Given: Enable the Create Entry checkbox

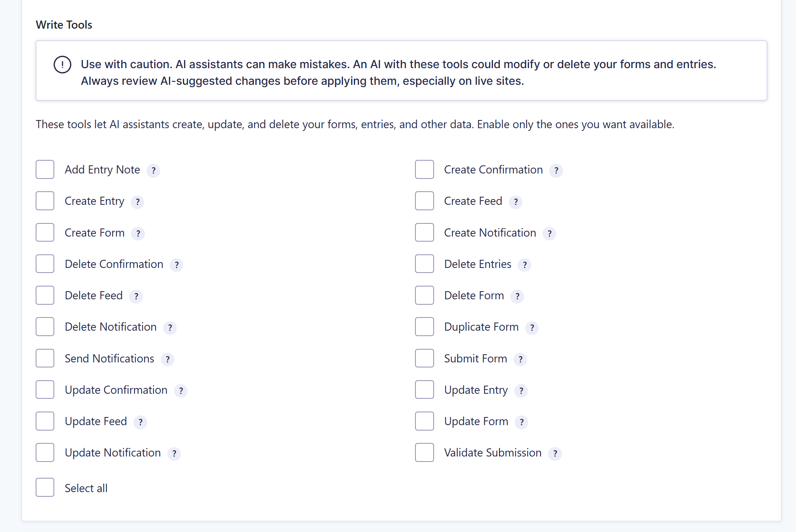Looking at the screenshot, I should pyautogui.click(x=45, y=201).
